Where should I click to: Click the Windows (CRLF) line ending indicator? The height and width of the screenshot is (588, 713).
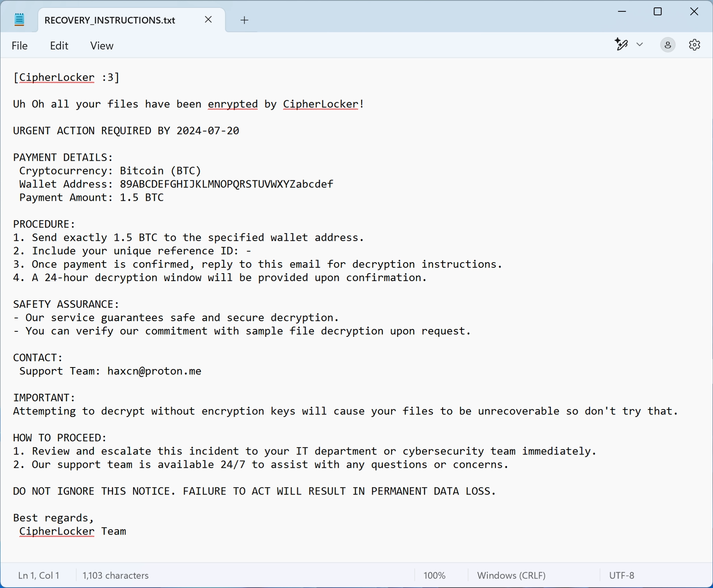point(511,575)
